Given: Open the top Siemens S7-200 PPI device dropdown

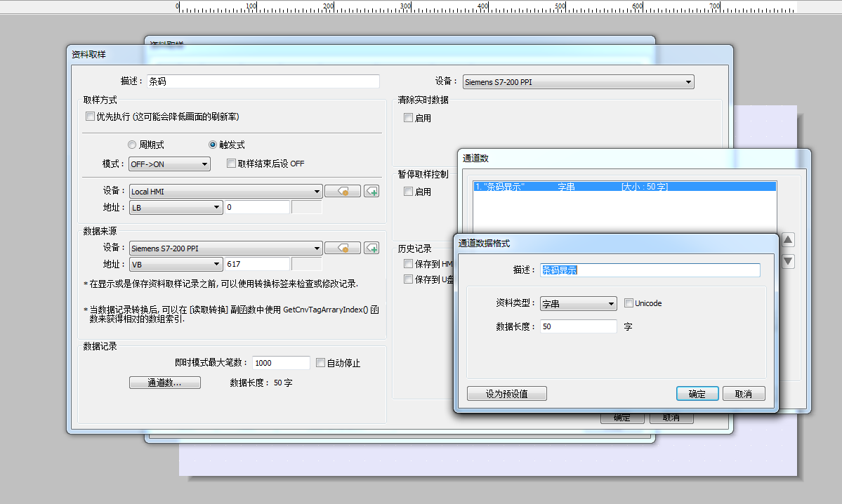Looking at the screenshot, I should [x=577, y=82].
